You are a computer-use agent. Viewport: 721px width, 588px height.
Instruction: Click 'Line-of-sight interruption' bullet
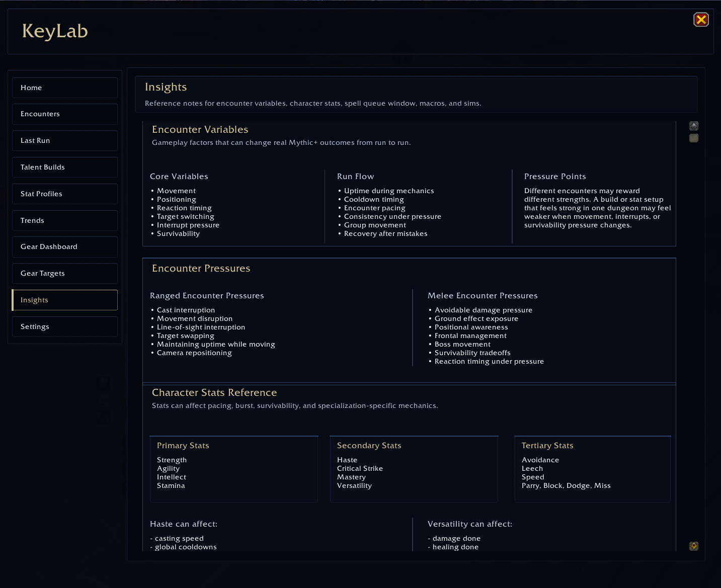pyautogui.click(x=201, y=327)
